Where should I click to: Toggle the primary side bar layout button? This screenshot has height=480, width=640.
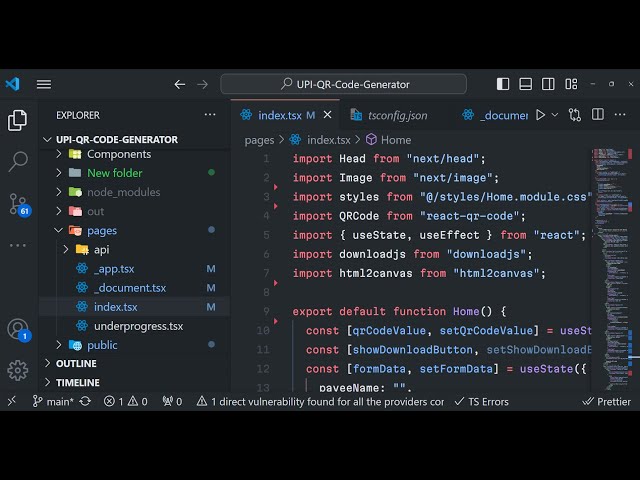coord(503,85)
